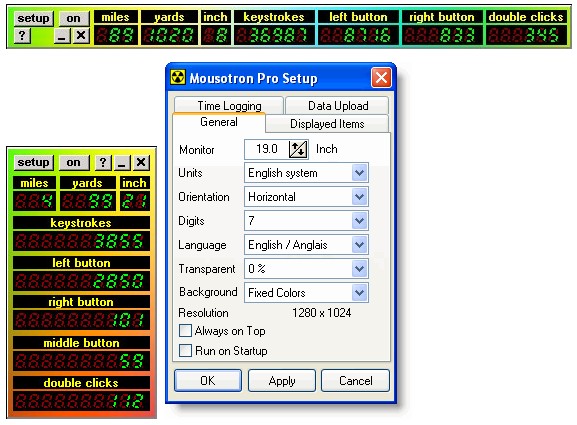Image resolution: width=577 pixels, height=425 pixels.
Task: Click the keystrokes counter in the horizontal bar
Action: click(274, 36)
